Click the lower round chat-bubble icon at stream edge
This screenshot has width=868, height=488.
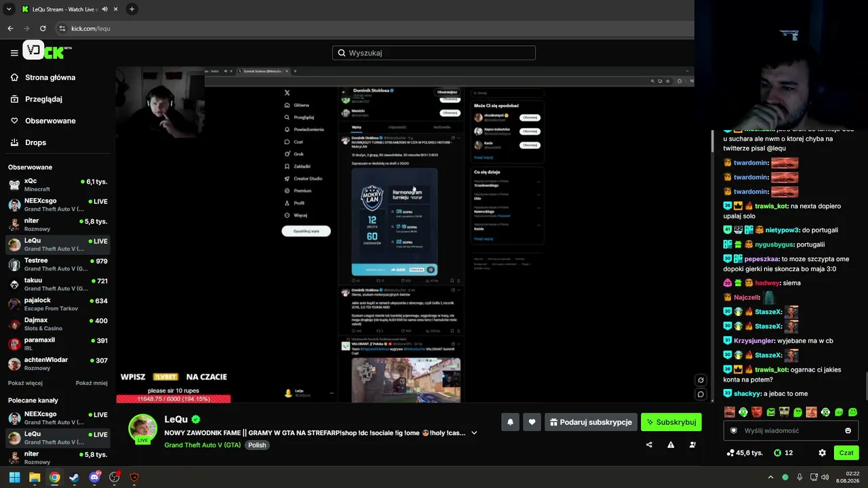(x=701, y=394)
